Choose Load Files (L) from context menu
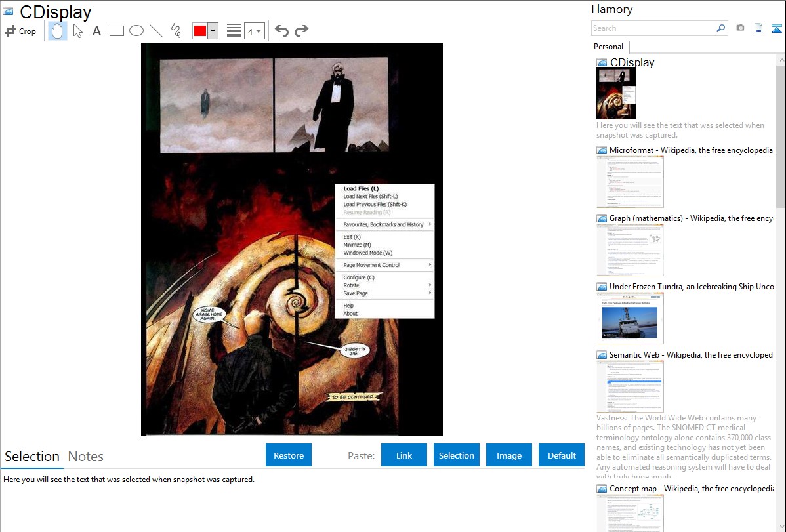Viewport: 786px width, 532px height. click(384, 188)
